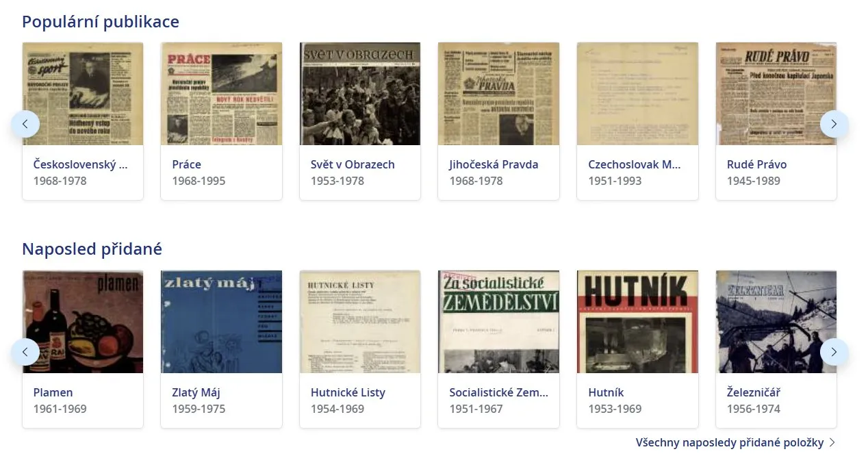Open the Rudé Právo cover thumbnail

coord(776,94)
